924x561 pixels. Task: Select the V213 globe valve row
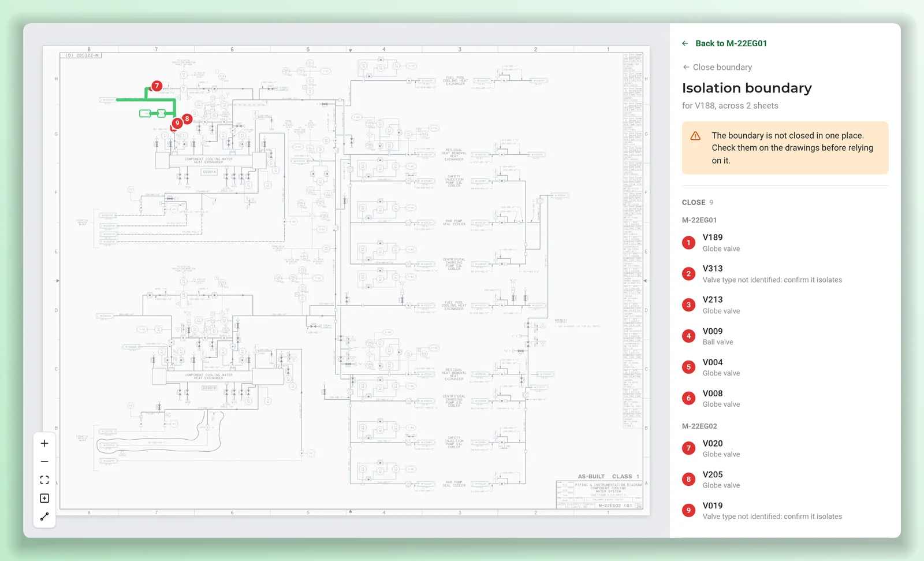tap(785, 305)
